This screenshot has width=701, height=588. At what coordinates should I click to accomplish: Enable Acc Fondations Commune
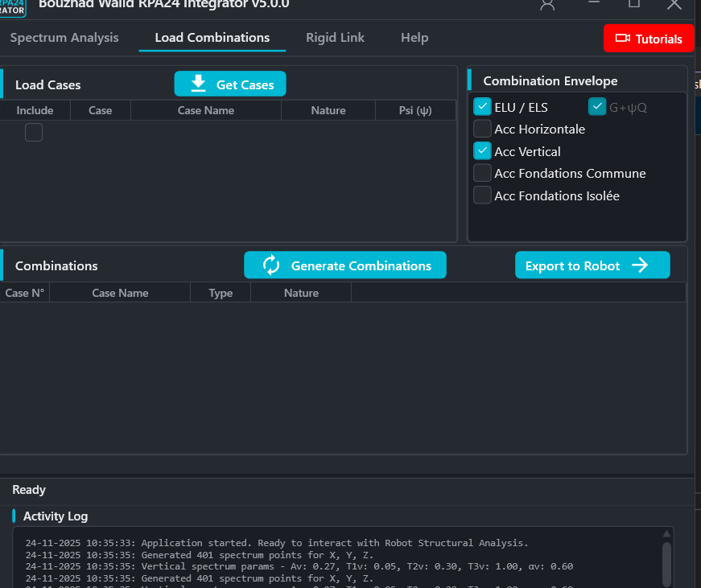[x=481, y=172]
